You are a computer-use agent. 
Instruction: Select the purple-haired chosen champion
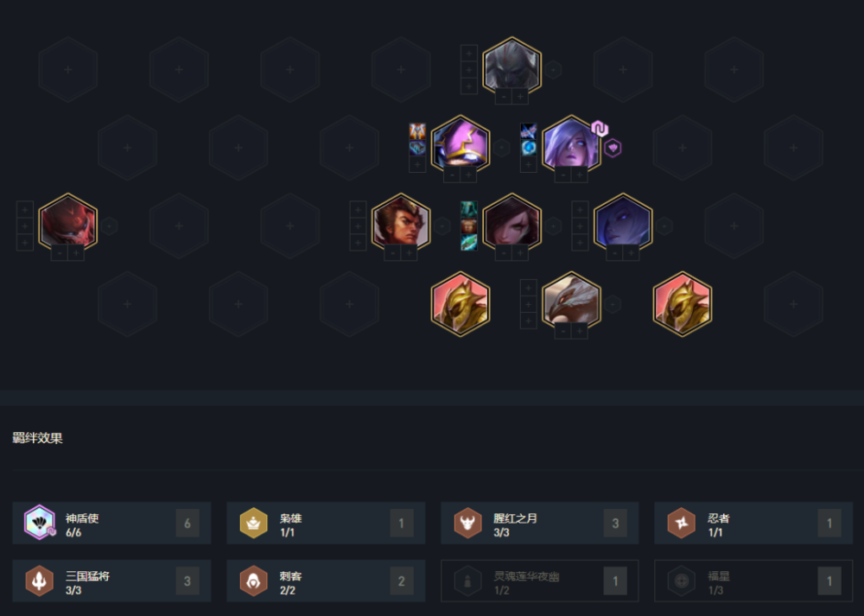tap(571, 145)
